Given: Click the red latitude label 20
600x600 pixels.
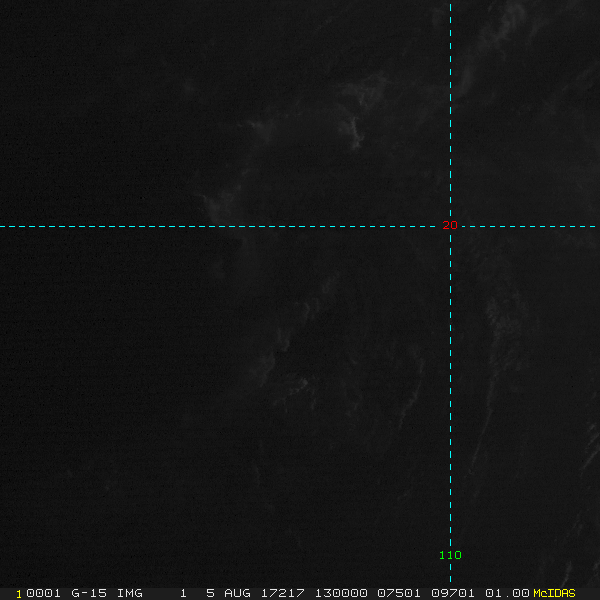Looking at the screenshot, I should 450,226.
